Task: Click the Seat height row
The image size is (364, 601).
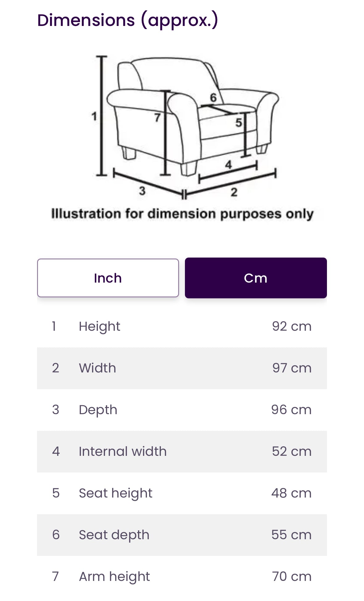Action: click(182, 493)
